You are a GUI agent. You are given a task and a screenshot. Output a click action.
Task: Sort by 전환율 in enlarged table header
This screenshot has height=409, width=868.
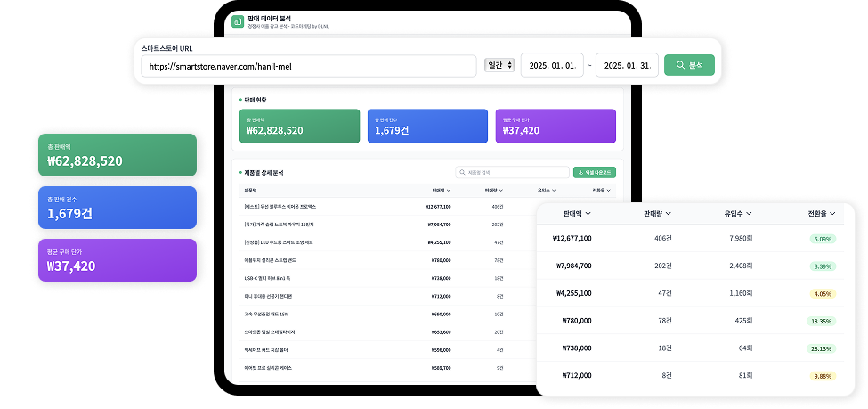(823, 214)
